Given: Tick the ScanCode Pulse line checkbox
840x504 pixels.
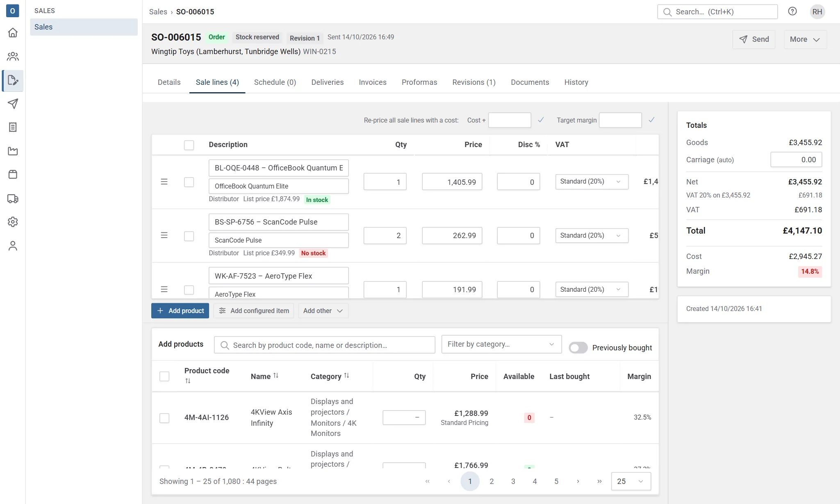Looking at the screenshot, I should pos(189,236).
